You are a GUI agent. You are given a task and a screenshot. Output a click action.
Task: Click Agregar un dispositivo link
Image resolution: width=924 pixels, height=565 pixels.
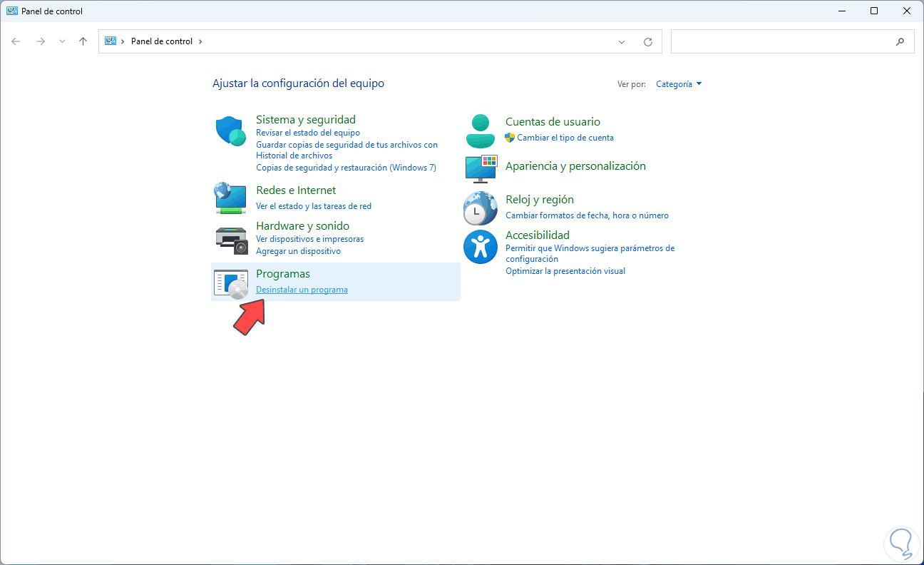[298, 251]
